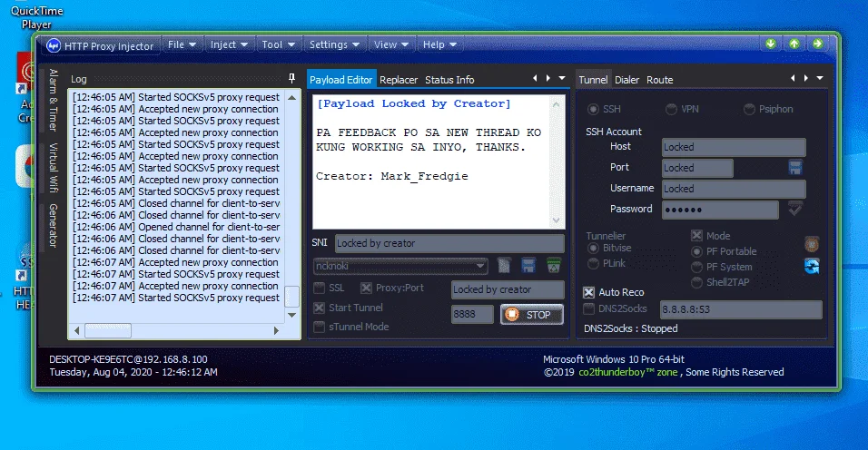868x450 pixels.
Task: Select PF Portable mode
Action: pos(697,251)
